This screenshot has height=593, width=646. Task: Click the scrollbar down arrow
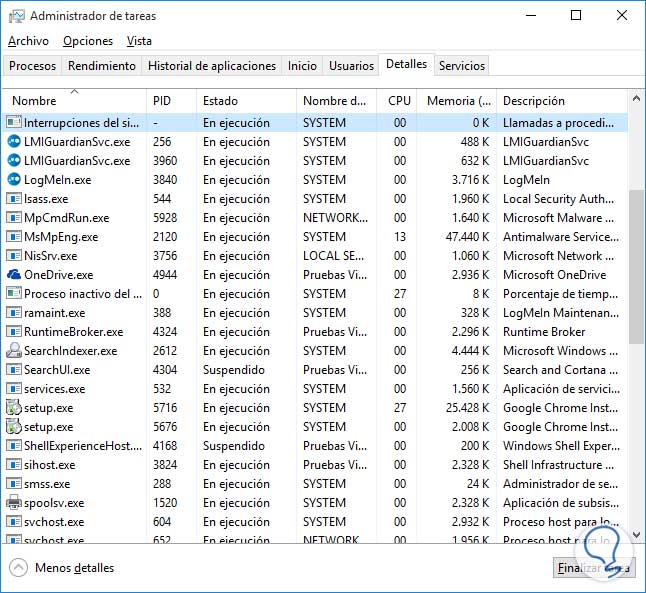[x=636, y=535]
